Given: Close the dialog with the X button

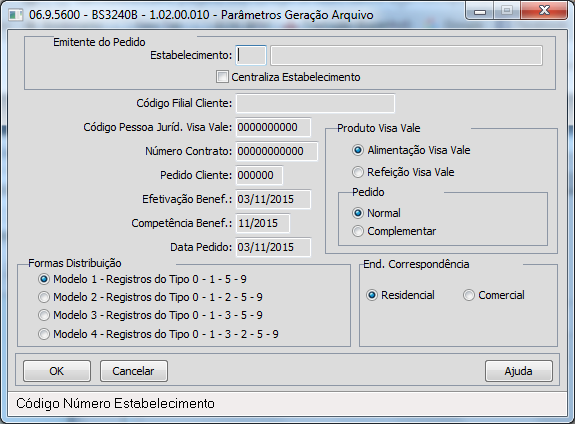Looking at the screenshot, I should pos(544,11).
